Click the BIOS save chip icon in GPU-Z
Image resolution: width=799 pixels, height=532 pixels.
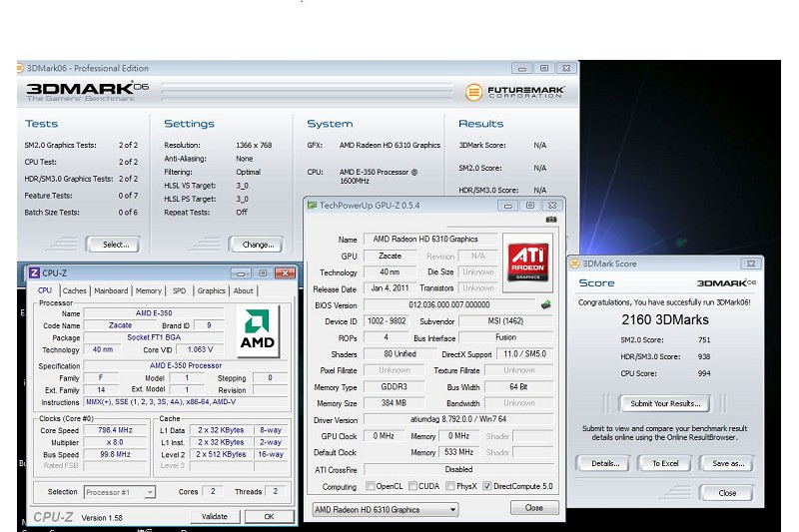click(545, 305)
